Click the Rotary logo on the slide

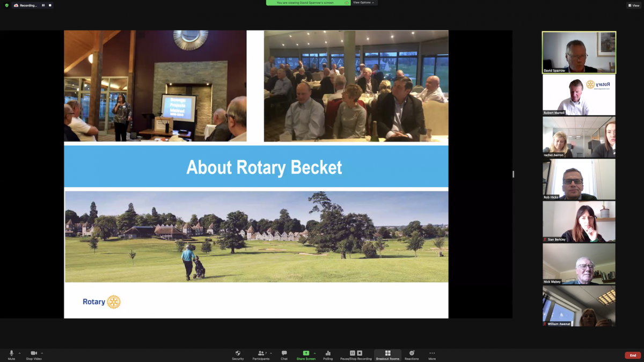[102, 301]
